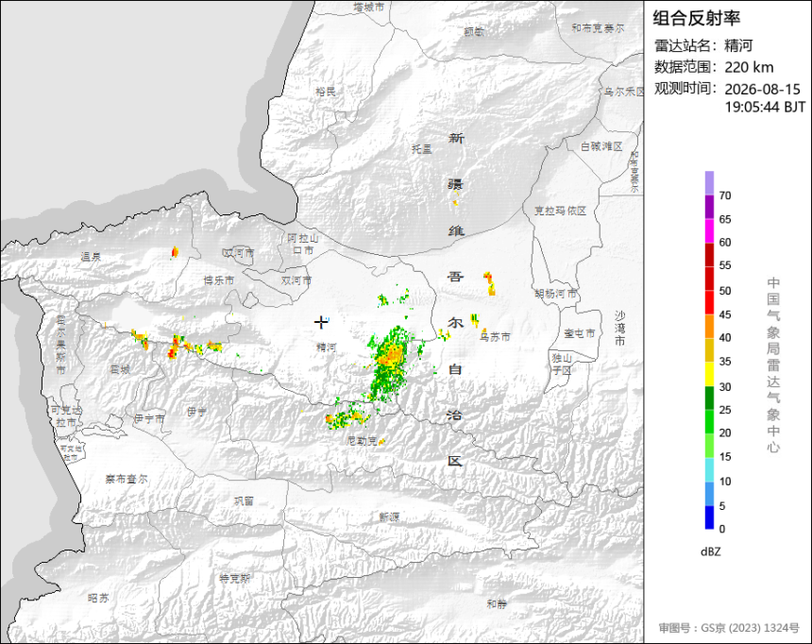Viewport: 812px width, 644px height.
Task: Select the cyan 10–15 dBZ legend color
Action: (x=709, y=469)
